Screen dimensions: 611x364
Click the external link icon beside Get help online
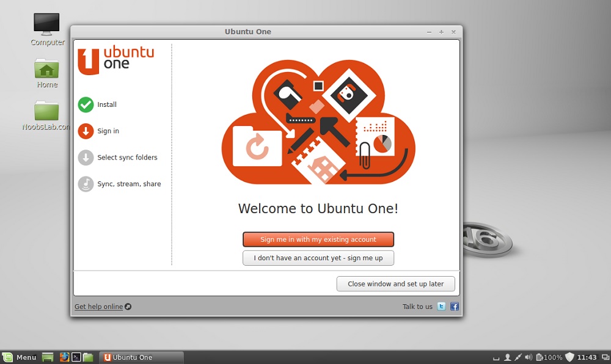[x=128, y=307]
